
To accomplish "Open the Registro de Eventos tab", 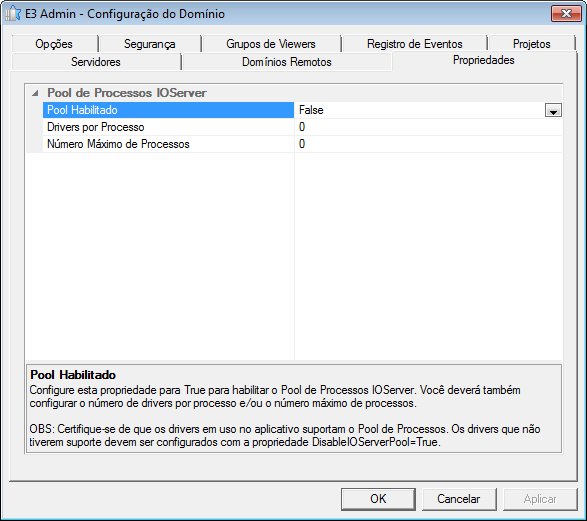I will (x=414, y=44).
